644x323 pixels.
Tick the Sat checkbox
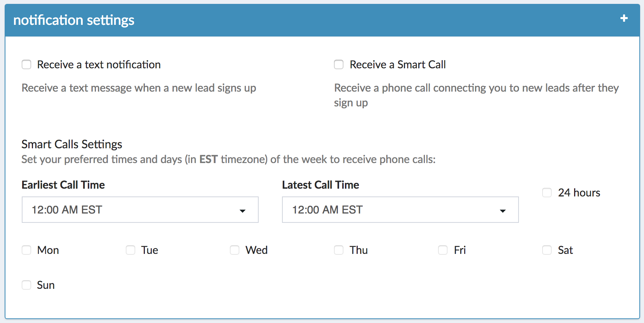point(547,250)
